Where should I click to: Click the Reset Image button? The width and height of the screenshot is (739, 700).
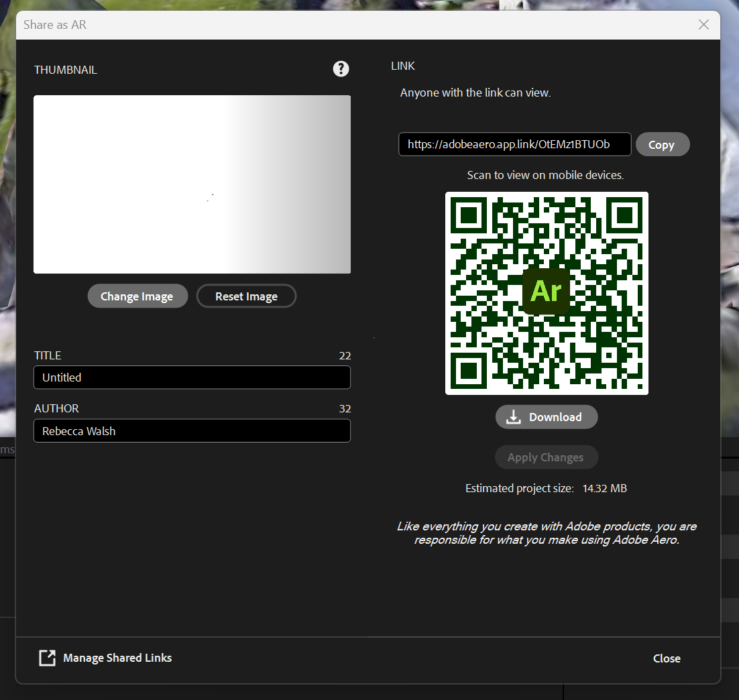(x=246, y=296)
